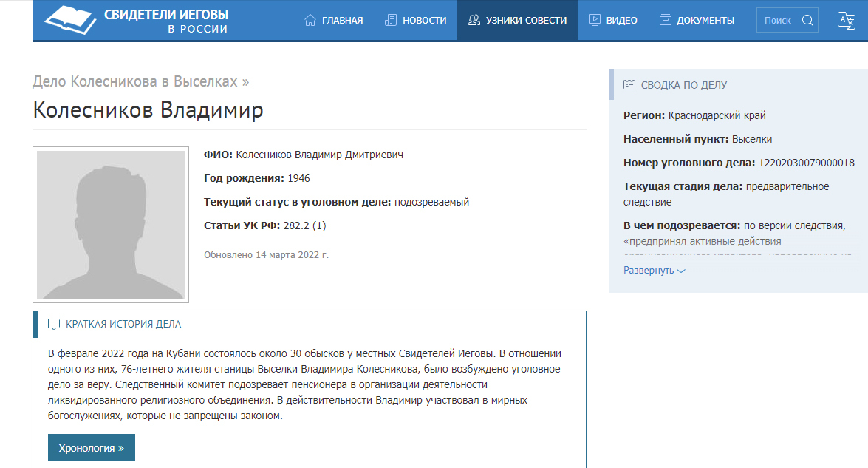Open the language switcher icon
Viewport: 868px width, 468px height.
click(846, 20)
